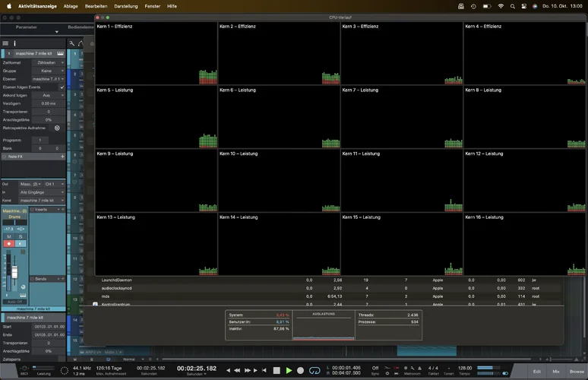Toggle record arm on the channel strip
Image resolution: width=588 pixels, height=380 pixels.
click(9, 244)
